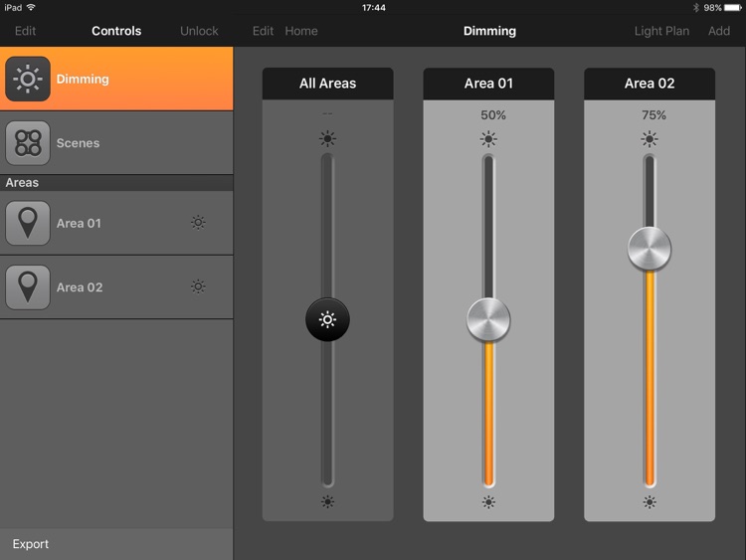Toggle the Area 01 brightness sun in sidebar
The height and width of the screenshot is (560, 746).
(198, 222)
